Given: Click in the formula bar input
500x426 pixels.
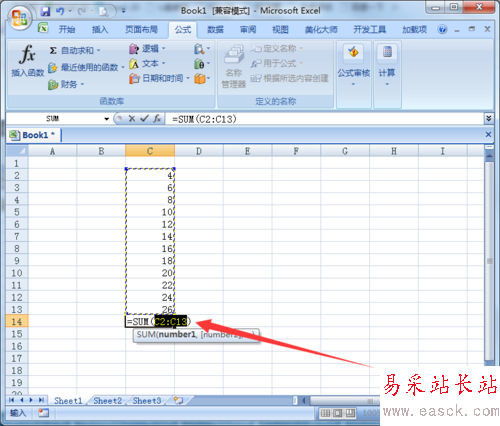Looking at the screenshot, I should click(x=325, y=119).
